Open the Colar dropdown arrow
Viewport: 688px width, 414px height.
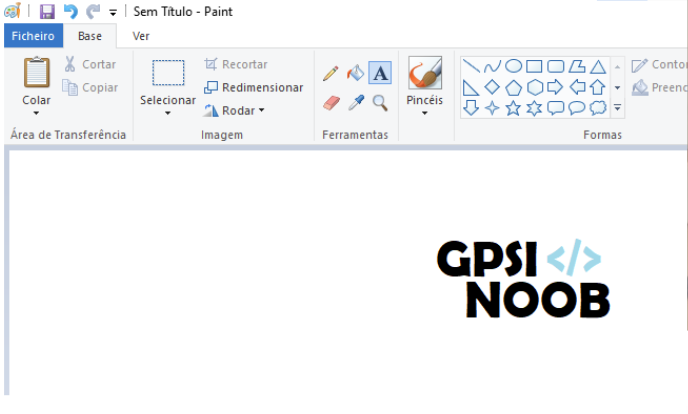(36, 114)
